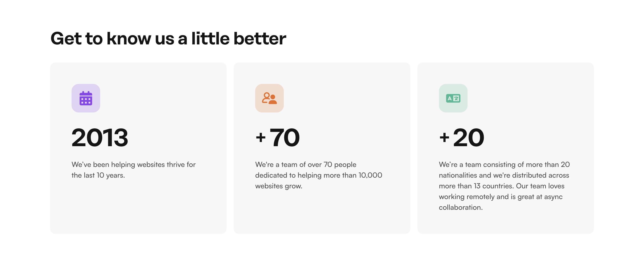Viewport: 644px width, 262px height.
Task: Click the word "better" in the heading
Action: click(260, 39)
